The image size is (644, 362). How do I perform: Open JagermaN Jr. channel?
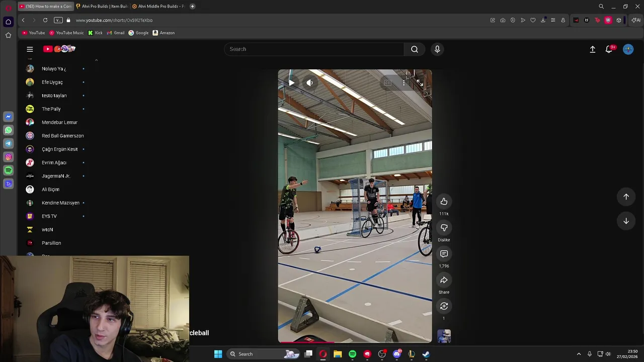pos(55,176)
